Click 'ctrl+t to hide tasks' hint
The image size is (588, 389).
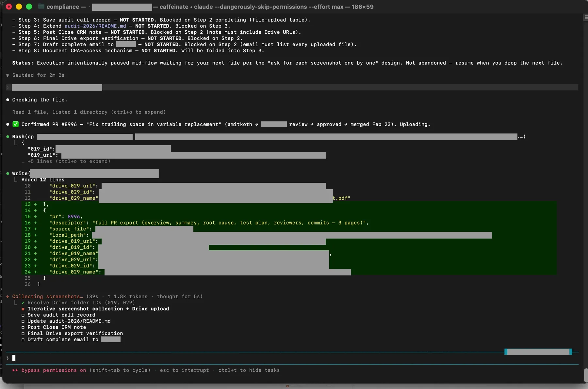point(249,370)
